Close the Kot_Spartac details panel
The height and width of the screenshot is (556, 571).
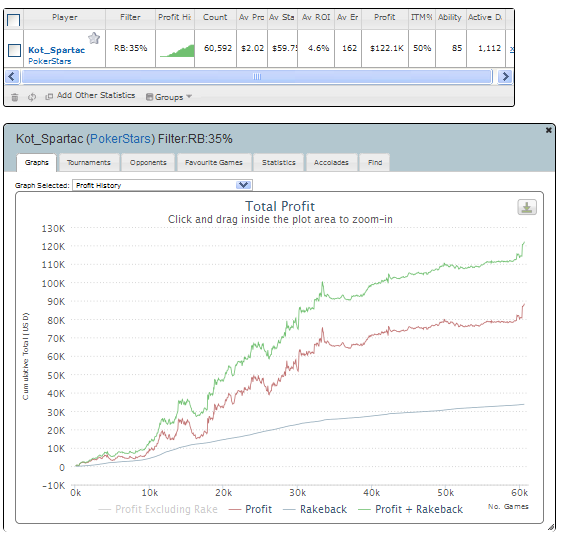548,130
